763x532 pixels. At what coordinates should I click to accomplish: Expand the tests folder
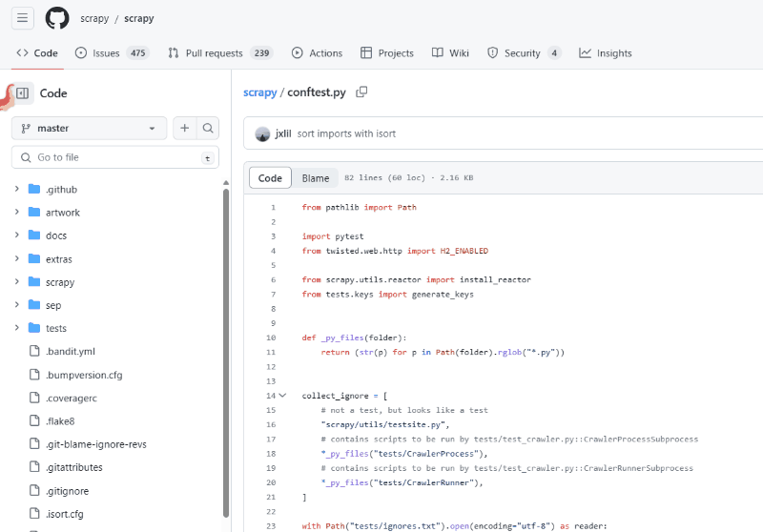coord(56,328)
